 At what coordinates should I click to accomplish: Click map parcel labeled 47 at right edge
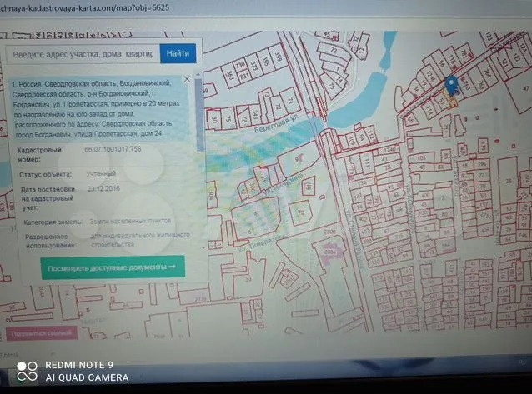coord(526,88)
